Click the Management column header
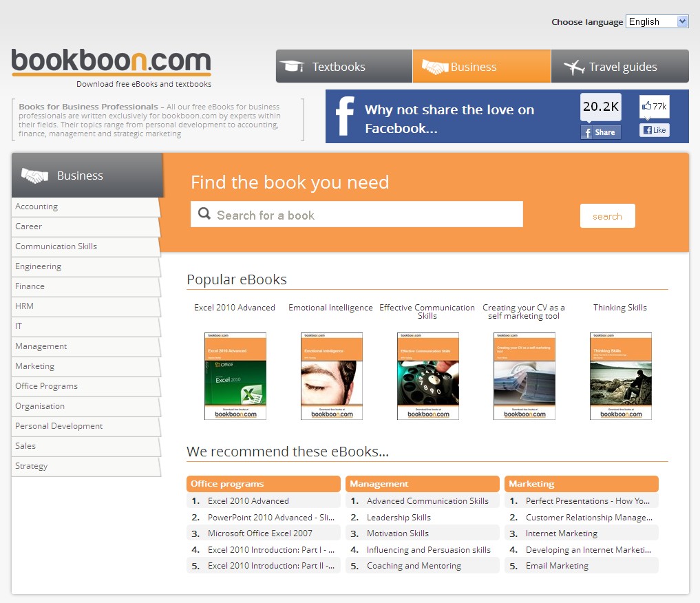The image size is (700, 603). pos(423,484)
